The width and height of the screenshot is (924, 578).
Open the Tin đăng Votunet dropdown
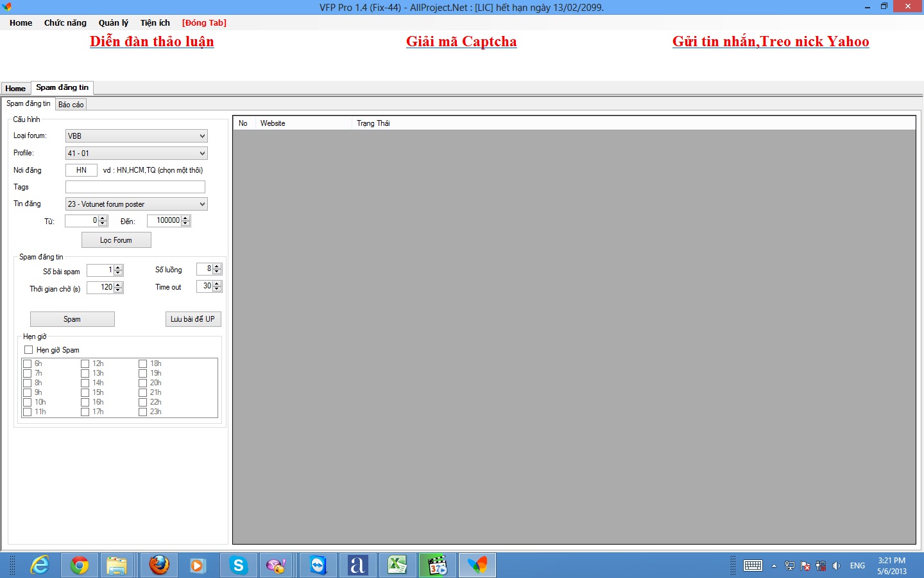point(137,204)
